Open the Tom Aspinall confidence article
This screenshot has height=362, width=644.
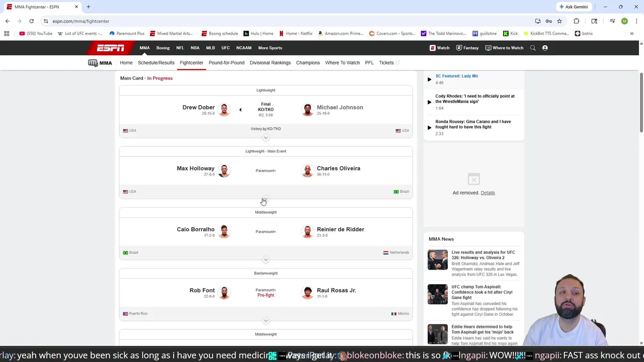(483, 292)
